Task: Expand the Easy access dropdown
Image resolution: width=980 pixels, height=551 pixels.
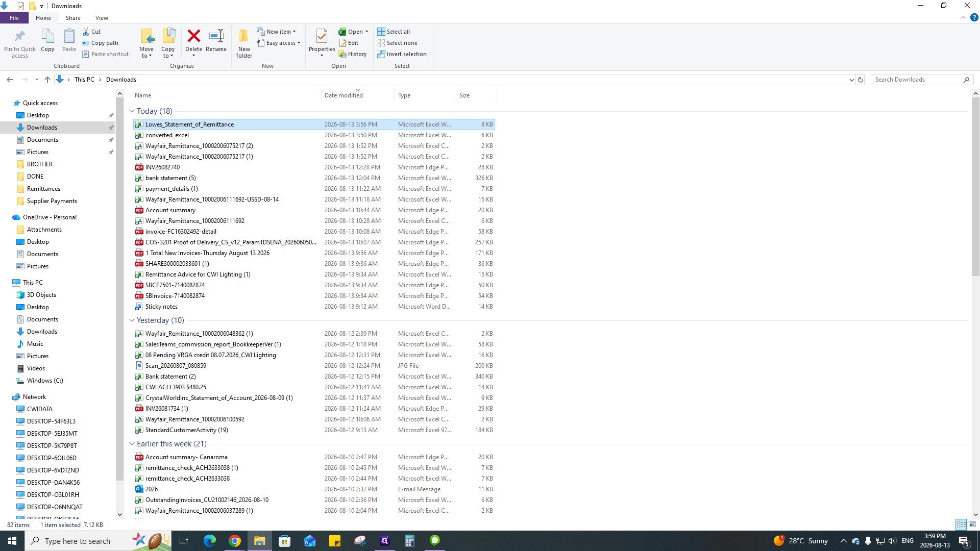Action: coord(279,43)
